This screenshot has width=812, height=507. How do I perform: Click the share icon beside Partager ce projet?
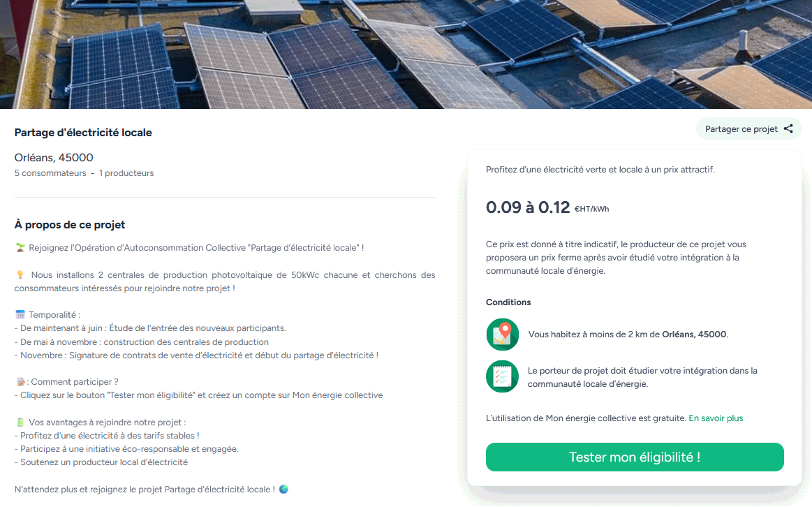click(x=788, y=128)
